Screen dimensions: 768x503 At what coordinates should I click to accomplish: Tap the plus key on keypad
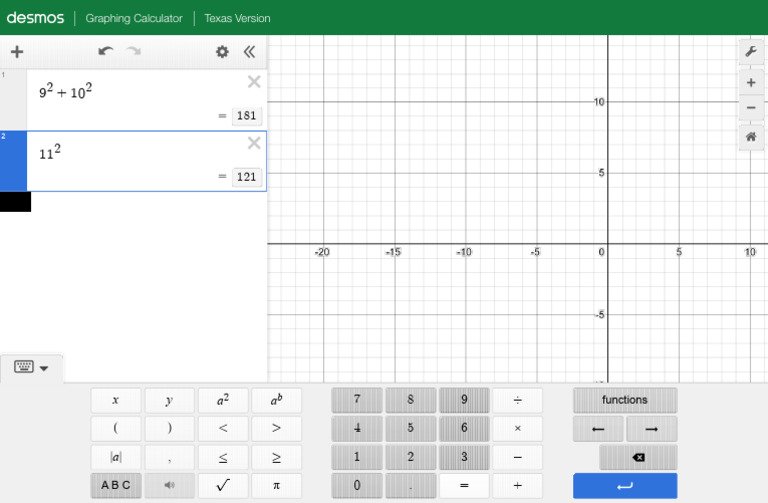[x=518, y=485]
